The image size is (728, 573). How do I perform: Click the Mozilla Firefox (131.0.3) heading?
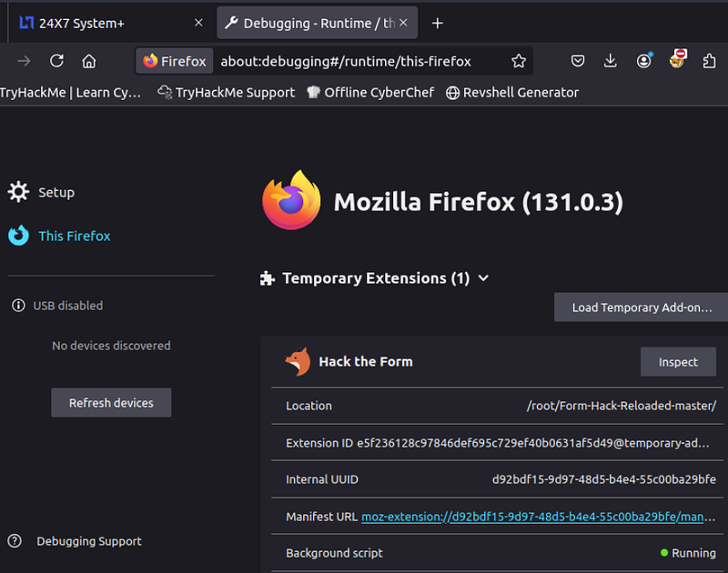[479, 202]
